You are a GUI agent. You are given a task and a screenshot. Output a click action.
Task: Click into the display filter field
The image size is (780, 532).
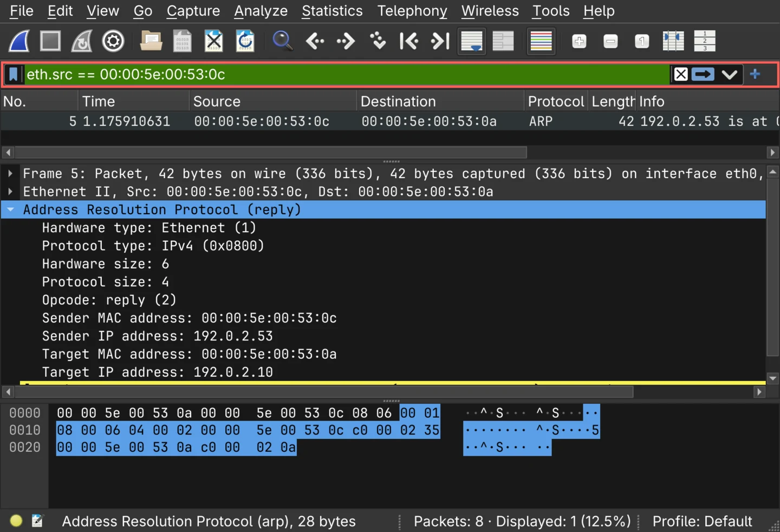tap(347, 74)
